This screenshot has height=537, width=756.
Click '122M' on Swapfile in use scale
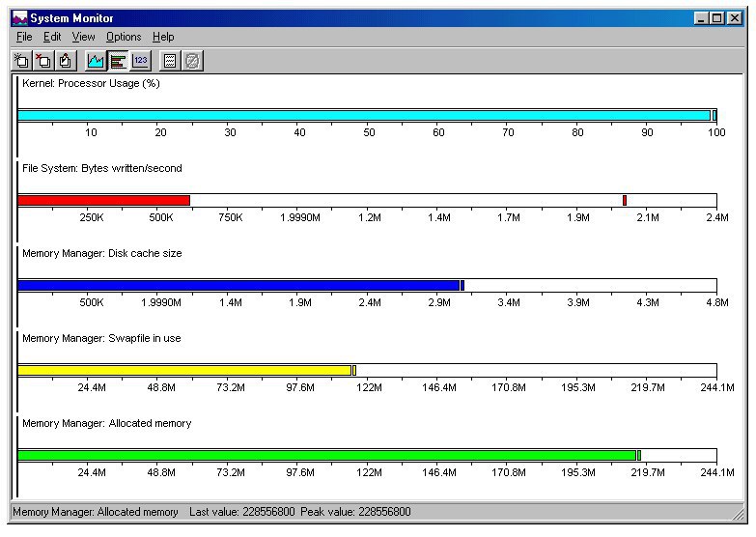pyautogui.click(x=370, y=387)
